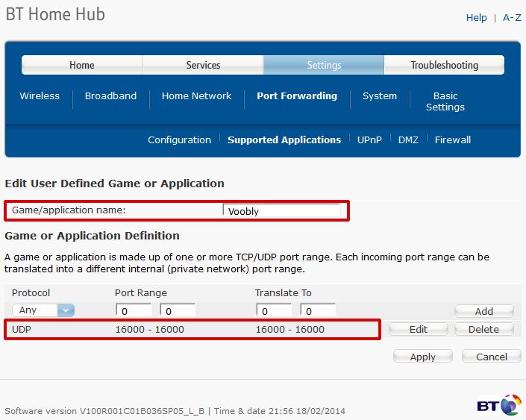Open Firewall sub-page
This screenshot has height=420, width=526.
(x=453, y=140)
